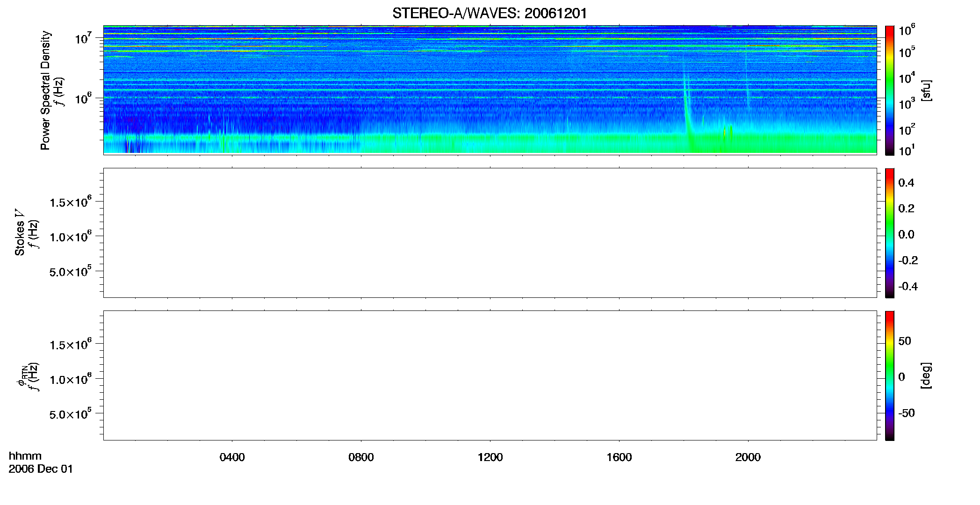The width and height of the screenshot is (980, 505).
Task: Select the 1600 time tick label
Action: pyautogui.click(x=619, y=457)
